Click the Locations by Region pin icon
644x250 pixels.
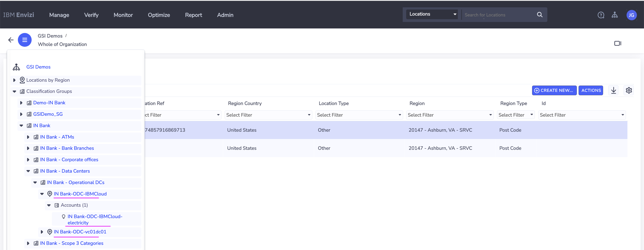coord(22,80)
